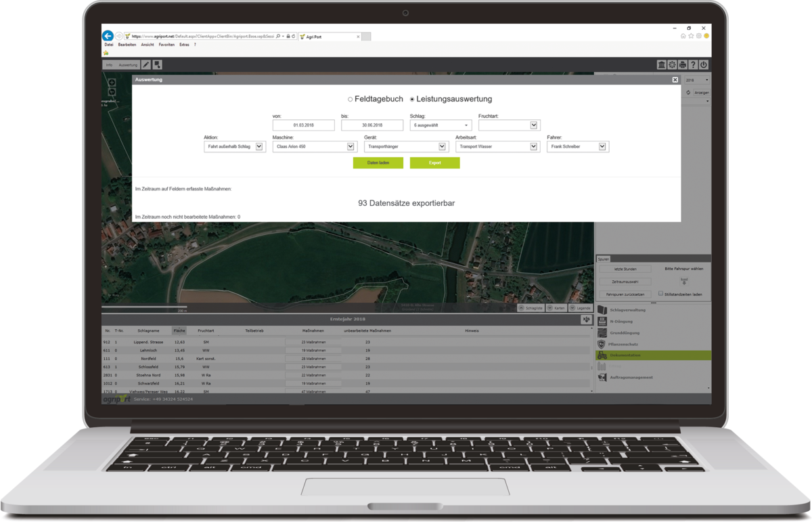
Task: Enable Stillstandzeiten laden checkbox
Action: [x=661, y=295]
